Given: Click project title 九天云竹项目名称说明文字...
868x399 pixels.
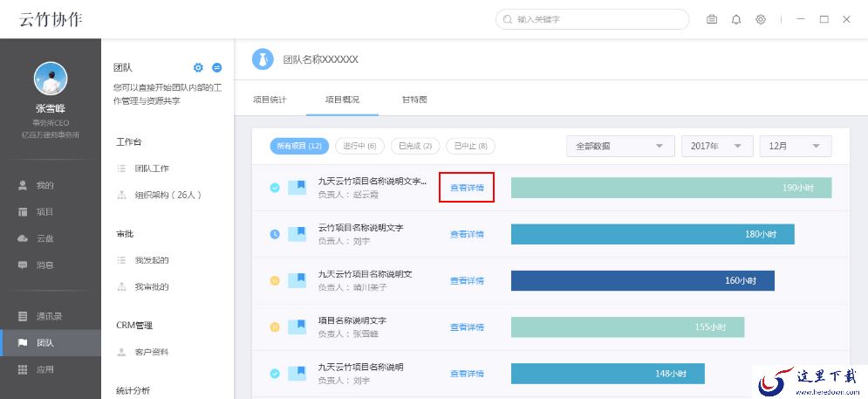Looking at the screenshot, I should pos(372,181).
